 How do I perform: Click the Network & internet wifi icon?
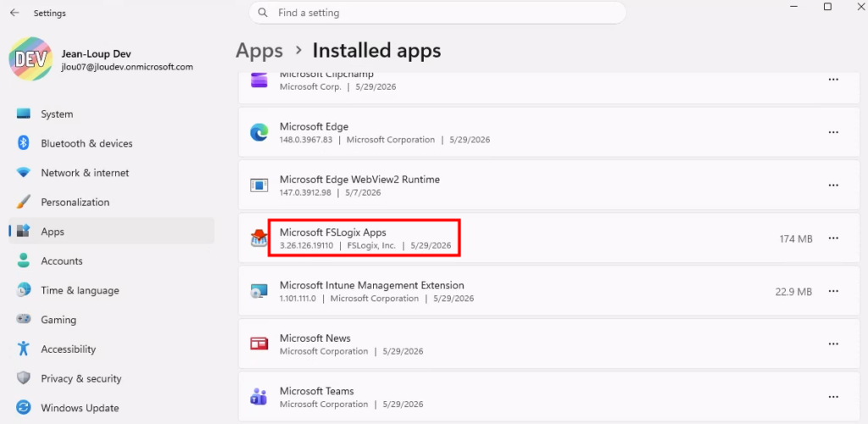point(23,173)
